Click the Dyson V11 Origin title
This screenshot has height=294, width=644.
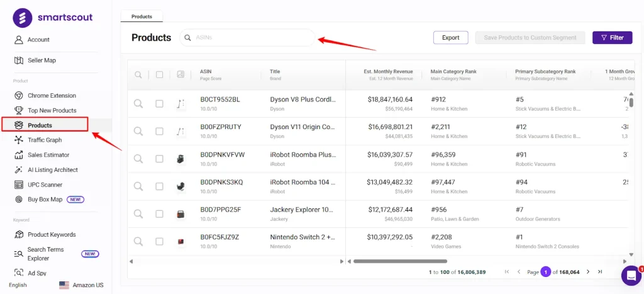(303, 127)
